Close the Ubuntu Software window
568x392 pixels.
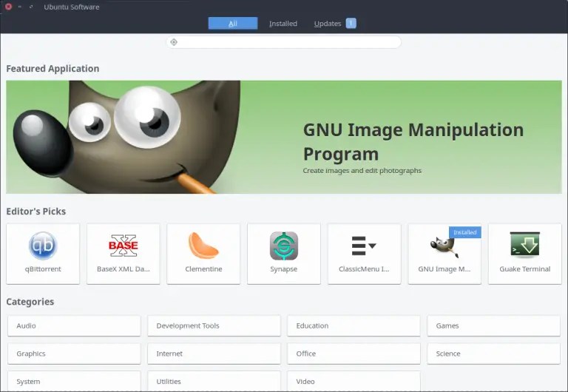pos(8,7)
